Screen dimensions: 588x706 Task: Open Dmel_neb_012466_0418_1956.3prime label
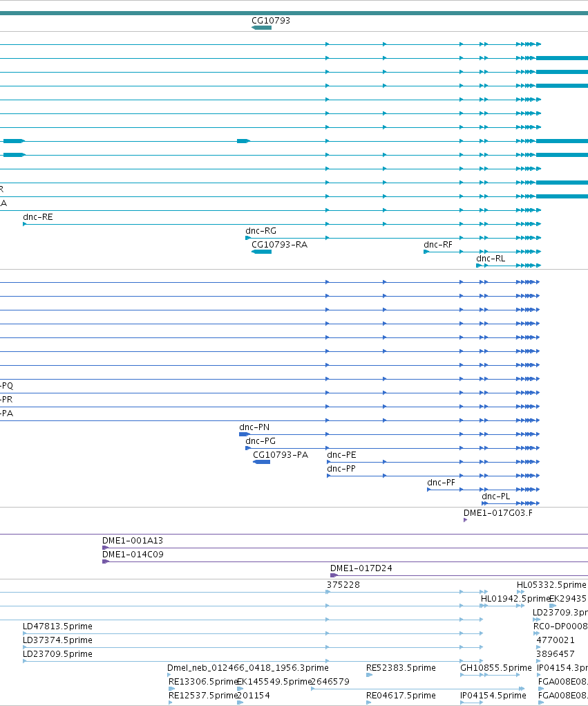(248, 668)
